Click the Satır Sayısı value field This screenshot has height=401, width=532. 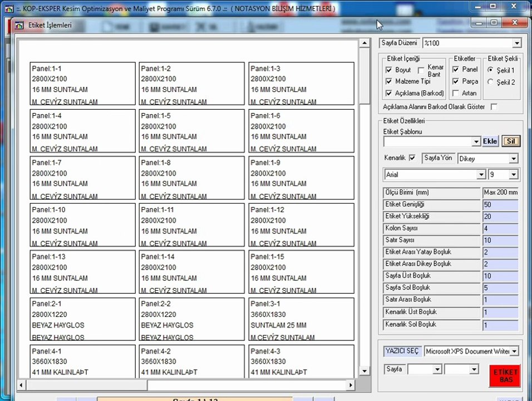[501, 241]
